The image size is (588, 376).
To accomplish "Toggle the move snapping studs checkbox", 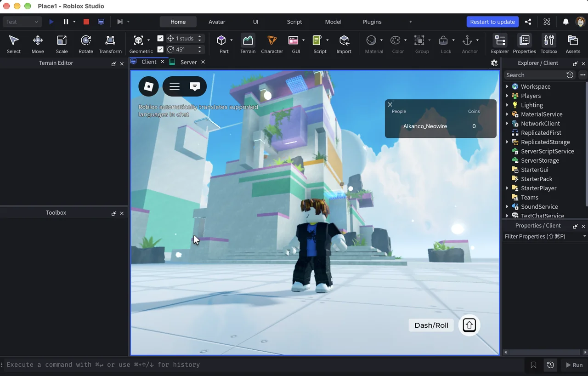I will [x=160, y=38].
